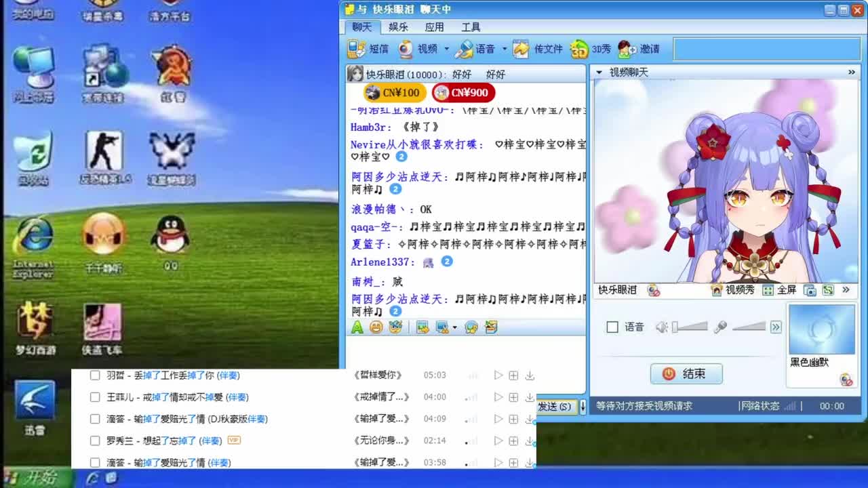Screen dimensions: 868x488
Task: Click the screen capture icon in chat toolbar
Action: click(442, 327)
